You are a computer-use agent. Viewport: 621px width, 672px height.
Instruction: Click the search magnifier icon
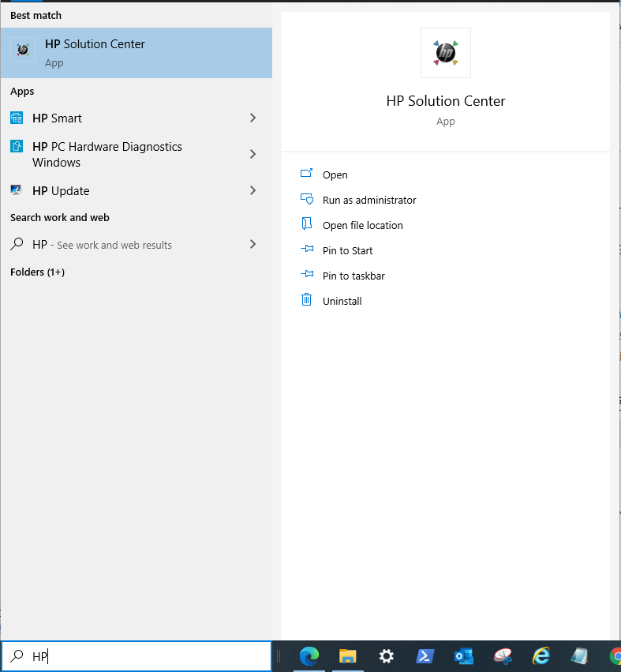[x=16, y=656]
